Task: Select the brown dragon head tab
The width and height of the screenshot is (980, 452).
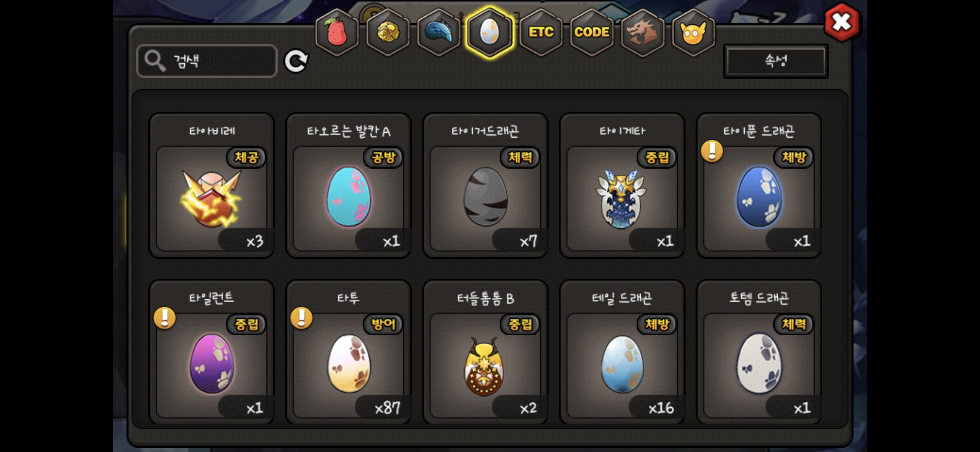Action: (642, 32)
